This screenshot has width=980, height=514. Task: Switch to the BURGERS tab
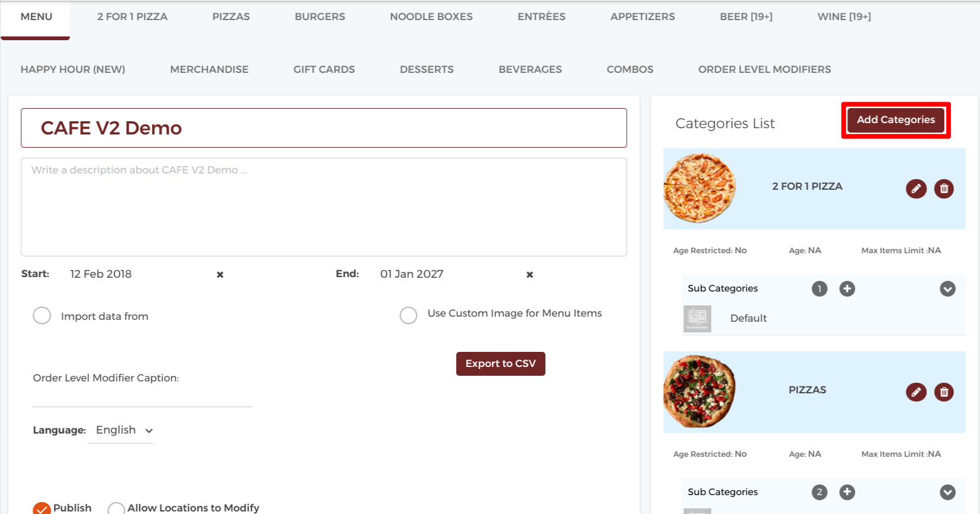tap(320, 17)
